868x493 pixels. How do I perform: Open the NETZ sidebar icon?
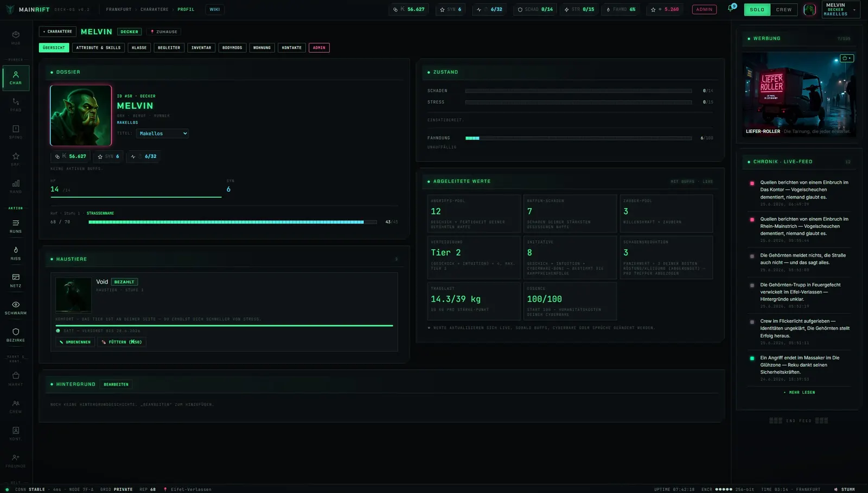click(16, 280)
